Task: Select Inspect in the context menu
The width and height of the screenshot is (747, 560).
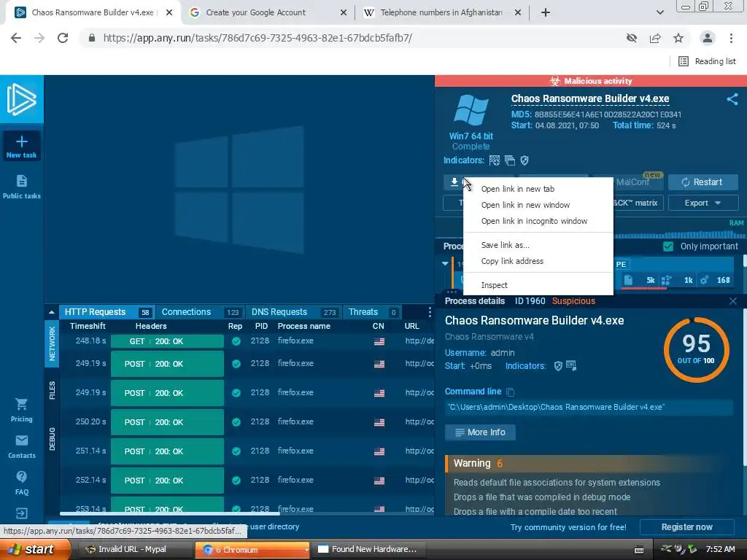Action: [494, 285]
